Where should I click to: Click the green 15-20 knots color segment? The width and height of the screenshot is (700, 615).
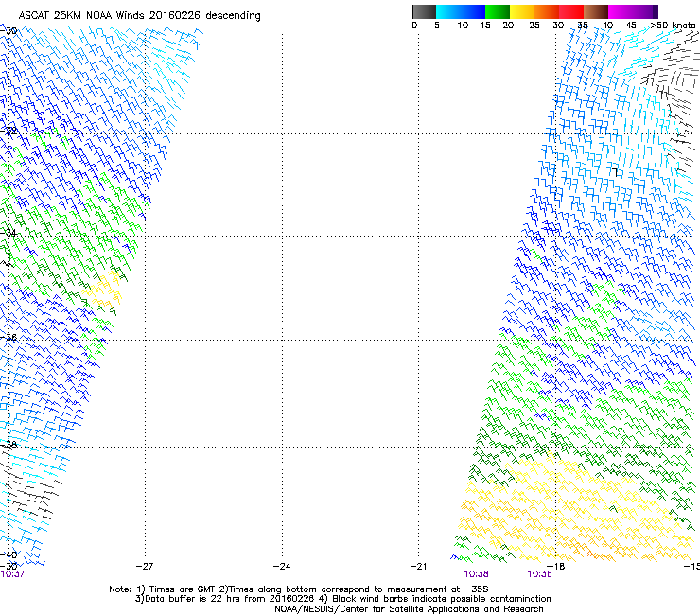click(498, 11)
